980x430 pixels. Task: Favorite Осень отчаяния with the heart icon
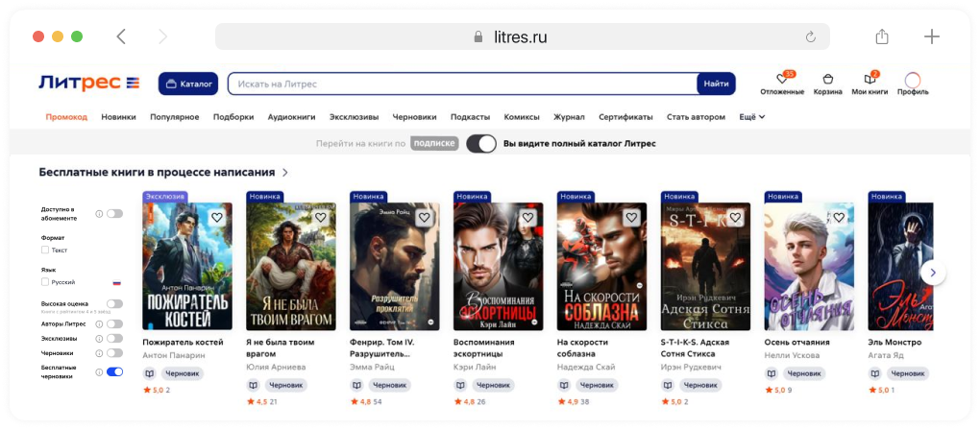[840, 217]
